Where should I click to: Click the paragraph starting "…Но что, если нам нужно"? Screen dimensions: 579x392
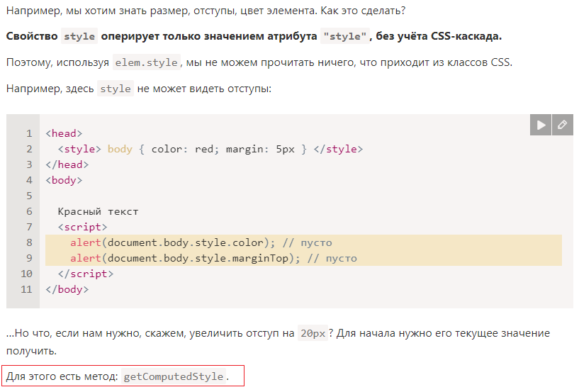tap(278, 342)
